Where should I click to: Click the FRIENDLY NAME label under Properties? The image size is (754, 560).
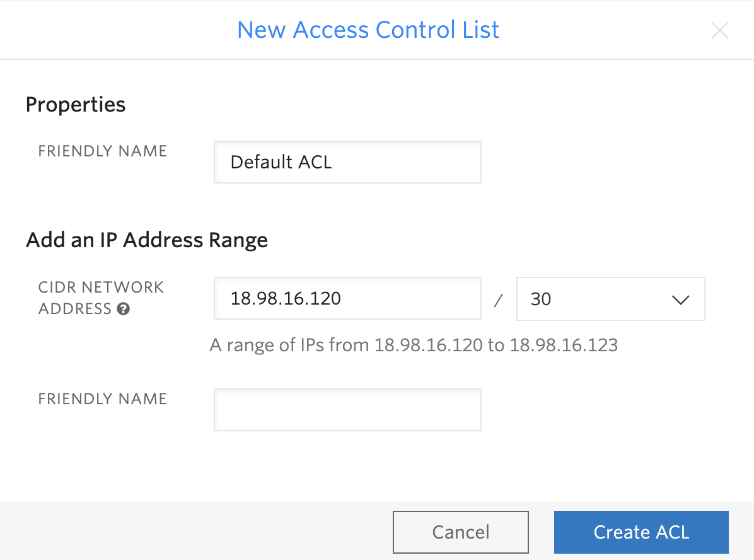click(x=102, y=151)
